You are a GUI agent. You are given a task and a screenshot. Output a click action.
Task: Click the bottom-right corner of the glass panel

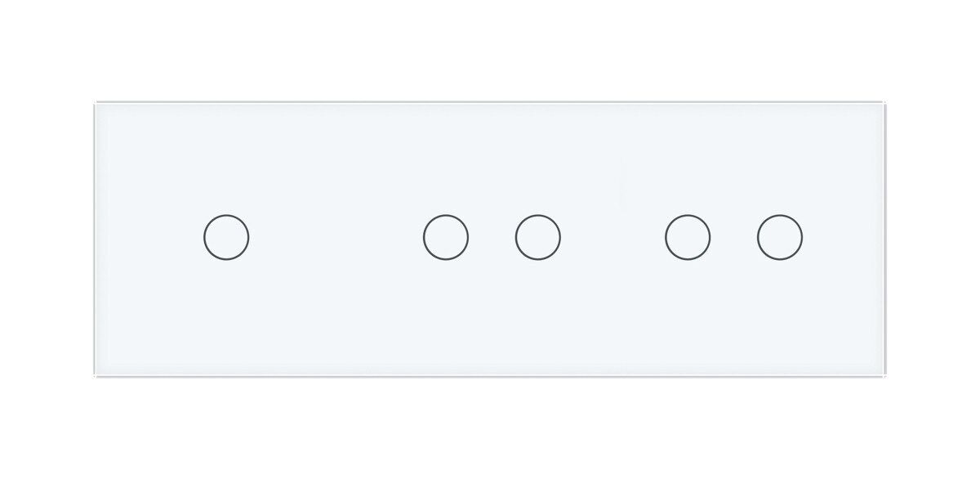pyautogui.click(x=884, y=374)
